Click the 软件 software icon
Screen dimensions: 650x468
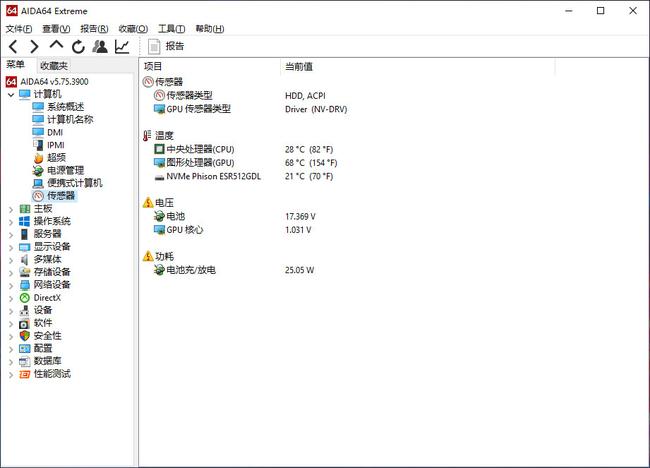(x=25, y=323)
